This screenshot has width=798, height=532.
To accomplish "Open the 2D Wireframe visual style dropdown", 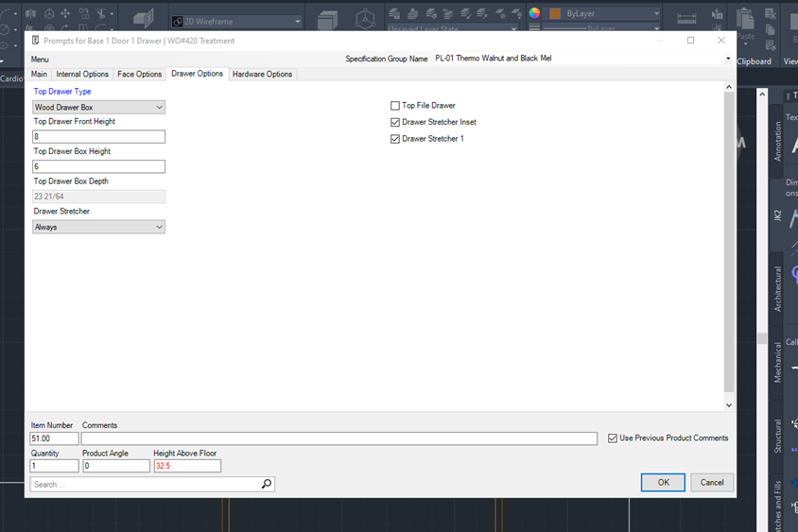I will 237,22.
